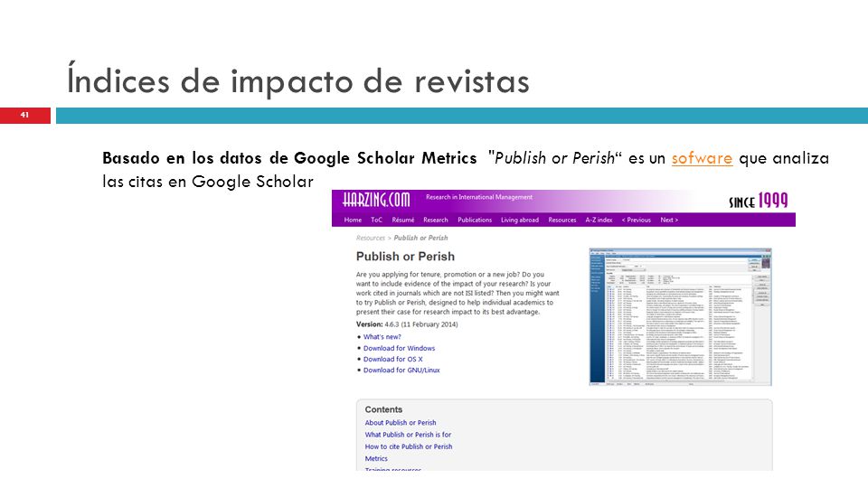Go to the 'Next >' page link
Image resolution: width=868 pixels, height=488 pixels.
pos(669,220)
